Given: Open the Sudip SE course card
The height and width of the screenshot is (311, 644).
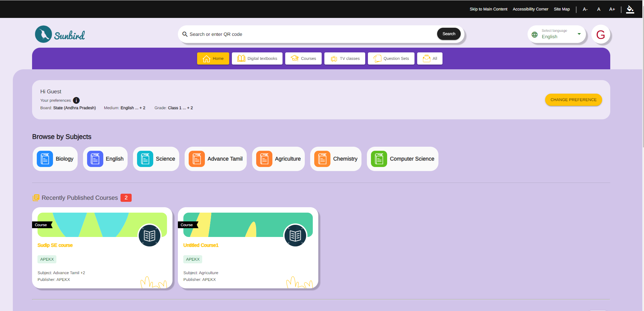Looking at the screenshot, I should coord(102,247).
